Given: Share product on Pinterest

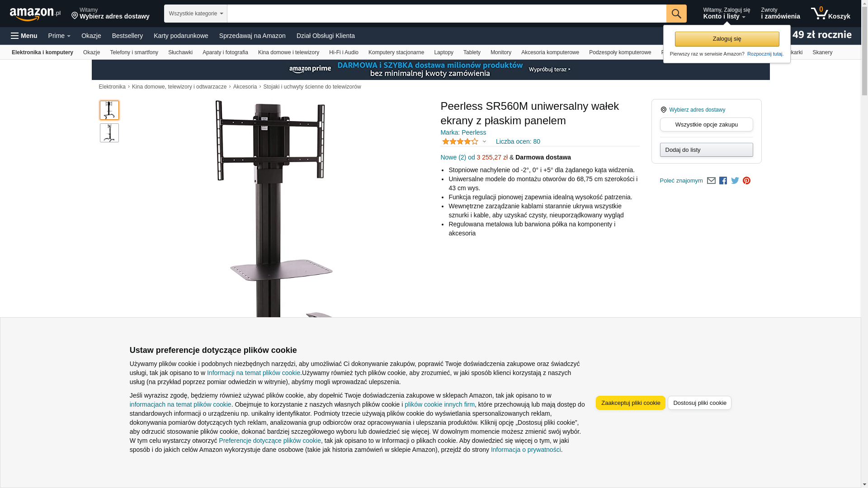Looking at the screenshot, I should [746, 181].
